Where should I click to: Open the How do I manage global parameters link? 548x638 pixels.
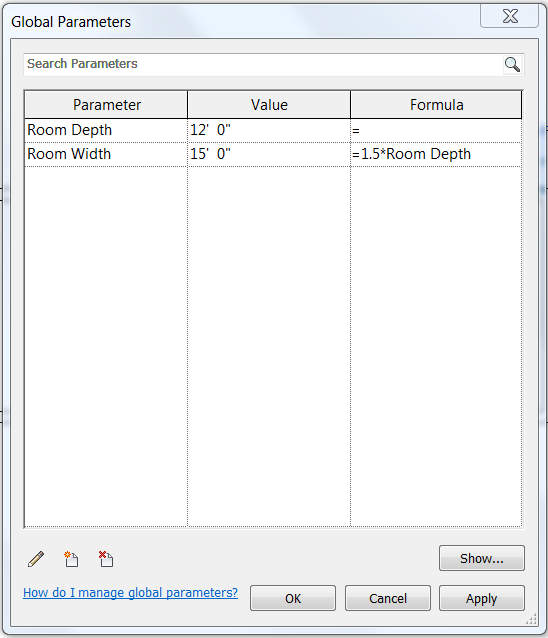click(130, 592)
